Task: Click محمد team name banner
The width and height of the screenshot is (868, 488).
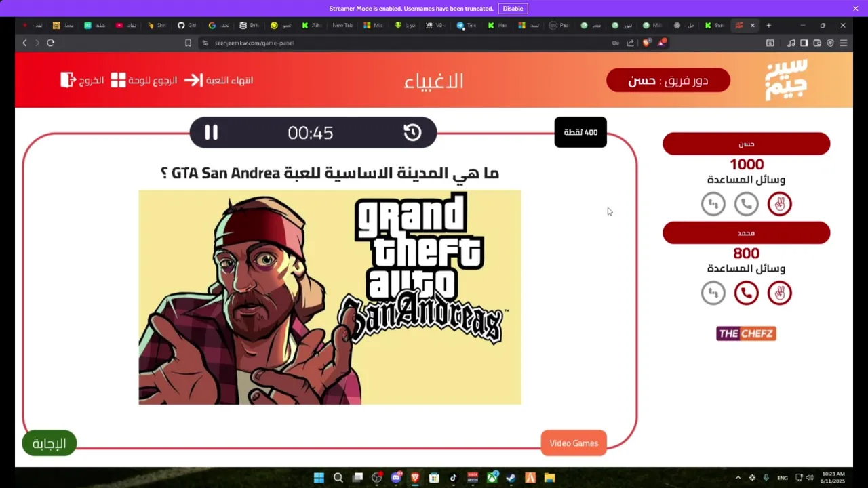Action: (746, 232)
